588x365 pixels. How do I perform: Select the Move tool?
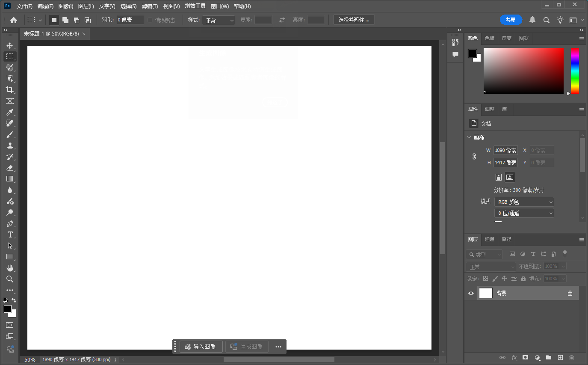10,45
